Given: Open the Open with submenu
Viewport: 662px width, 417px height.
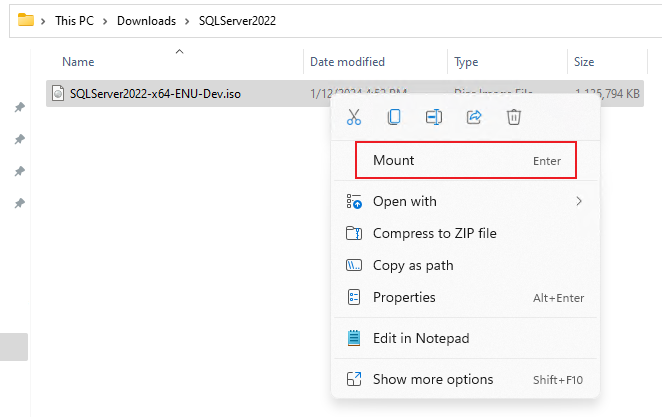Looking at the screenshot, I should tap(466, 201).
